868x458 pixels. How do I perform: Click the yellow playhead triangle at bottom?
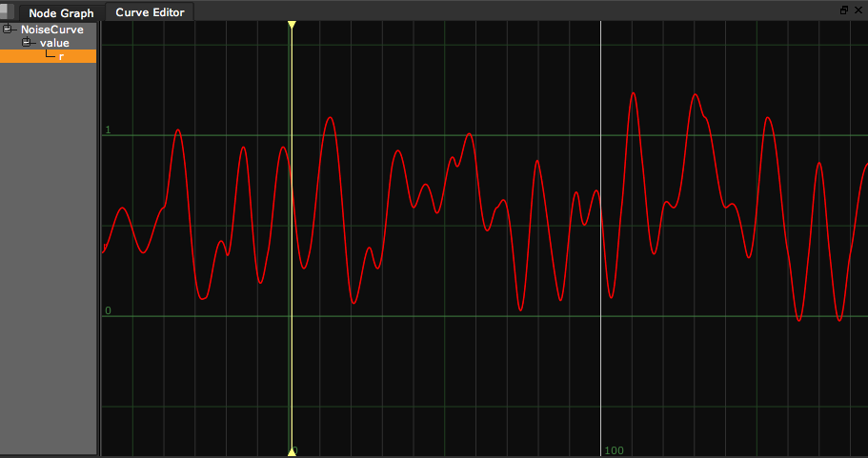click(x=291, y=451)
